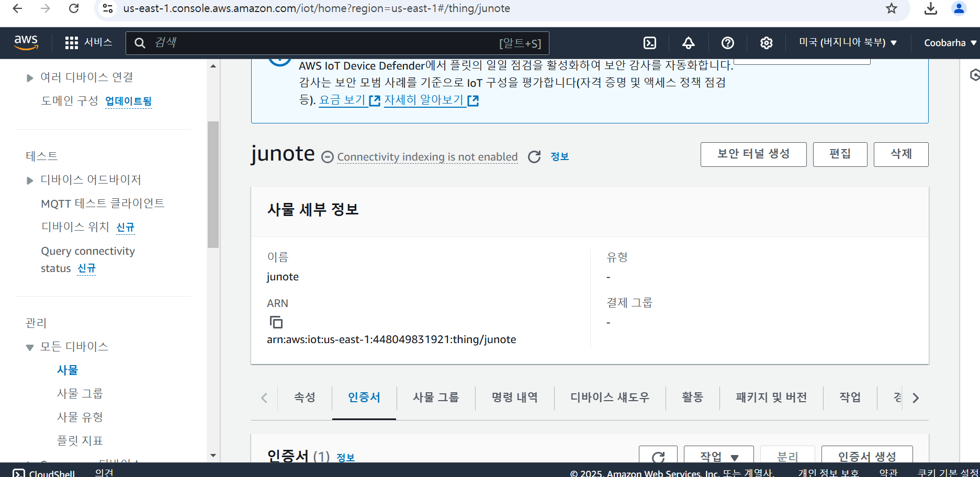
Task: Reload the browser page
Action: [x=74, y=8]
